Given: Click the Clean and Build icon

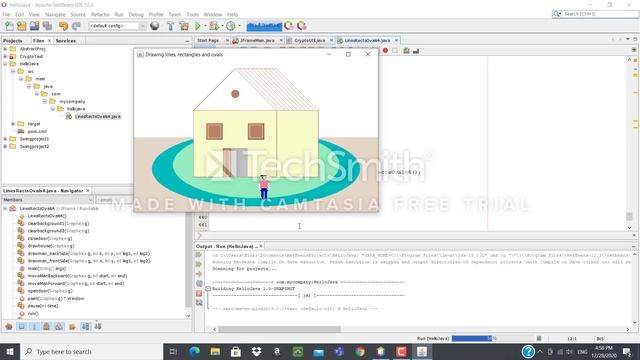Looking at the screenshot, I should pyautogui.click(x=184, y=26).
